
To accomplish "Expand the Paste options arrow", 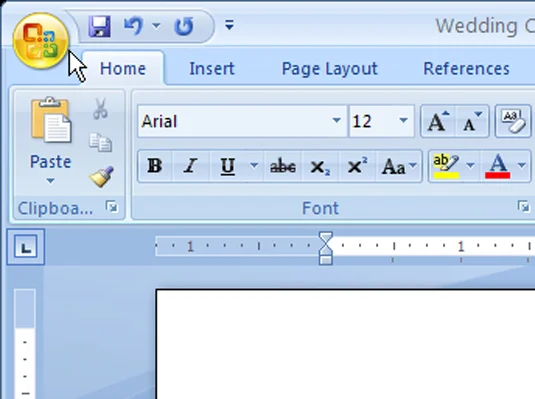I will click(50, 180).
